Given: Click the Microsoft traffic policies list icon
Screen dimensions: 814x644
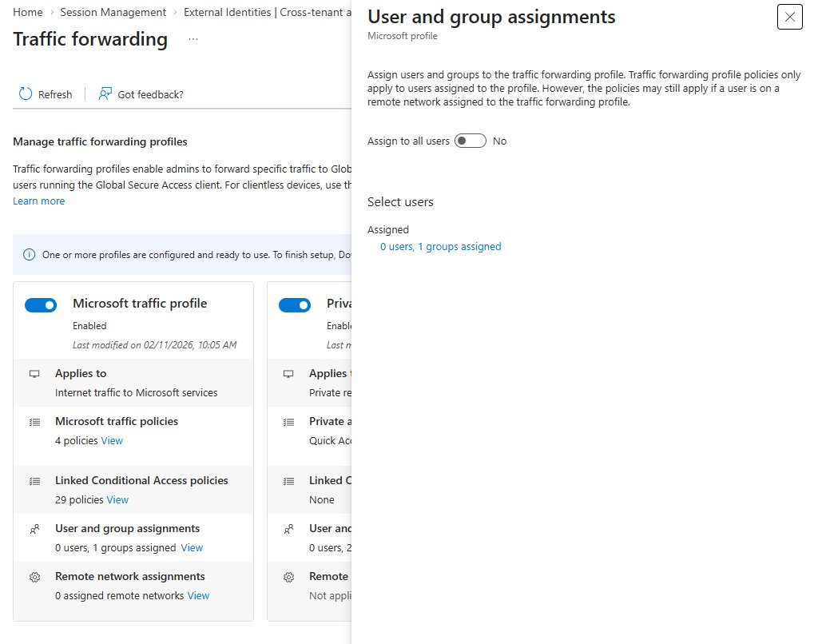Looking at the screenshot, I should pyautogui.click(x=34, y=422).
